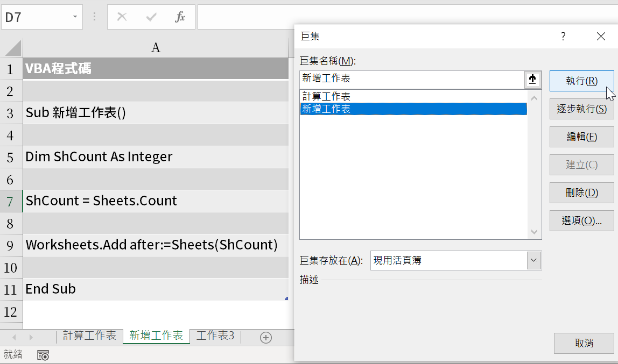Click the disabled 建立(C) create button
The image size is (618, 364).
[582, 165]
